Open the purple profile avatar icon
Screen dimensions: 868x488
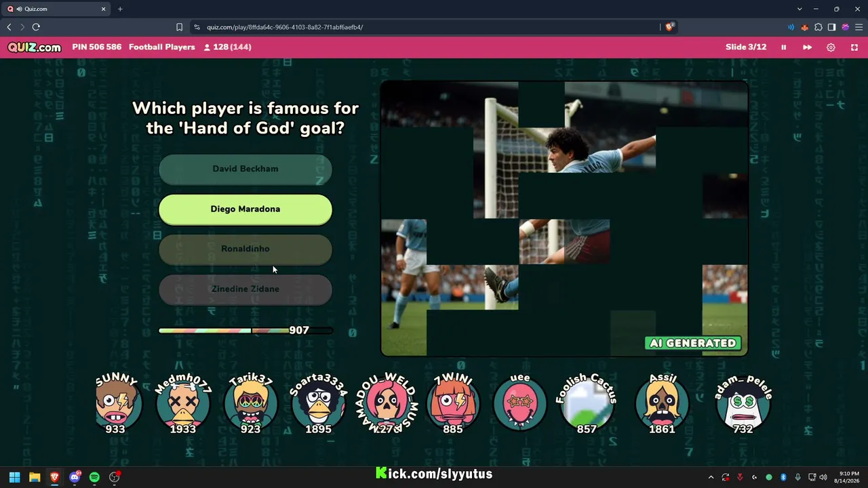coord(845,27)
